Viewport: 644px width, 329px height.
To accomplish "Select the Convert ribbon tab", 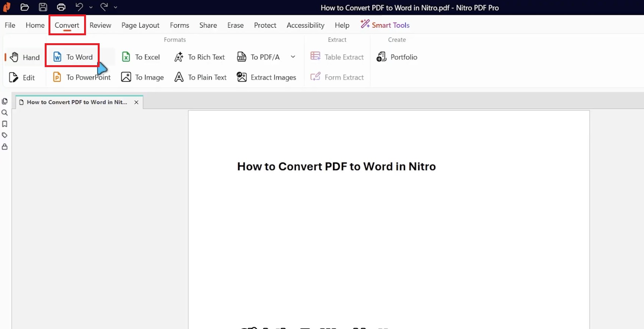I will pyautogui.click(x=67, y=25).
